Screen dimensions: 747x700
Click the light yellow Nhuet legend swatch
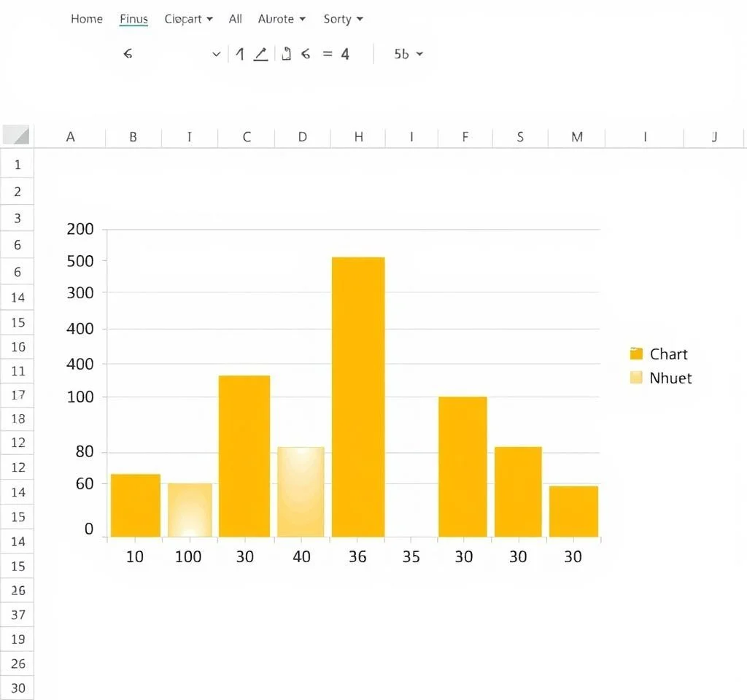click(x=636, y=378)
